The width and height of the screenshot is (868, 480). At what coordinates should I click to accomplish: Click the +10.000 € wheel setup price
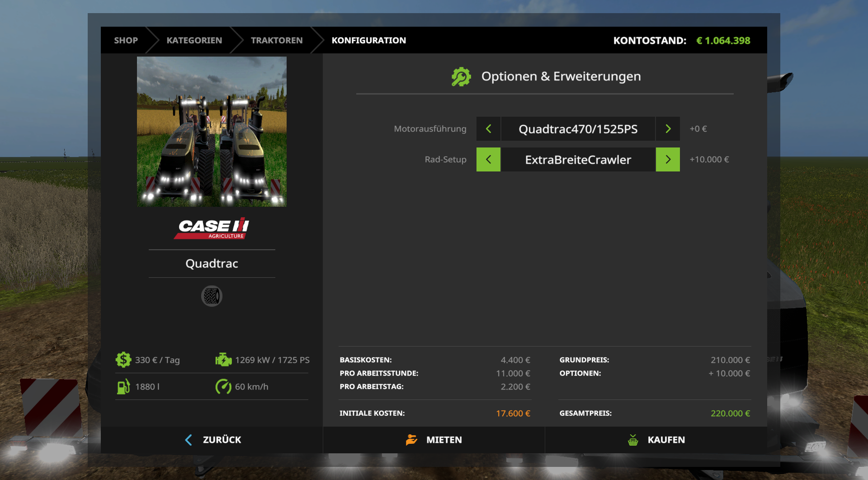709,159
